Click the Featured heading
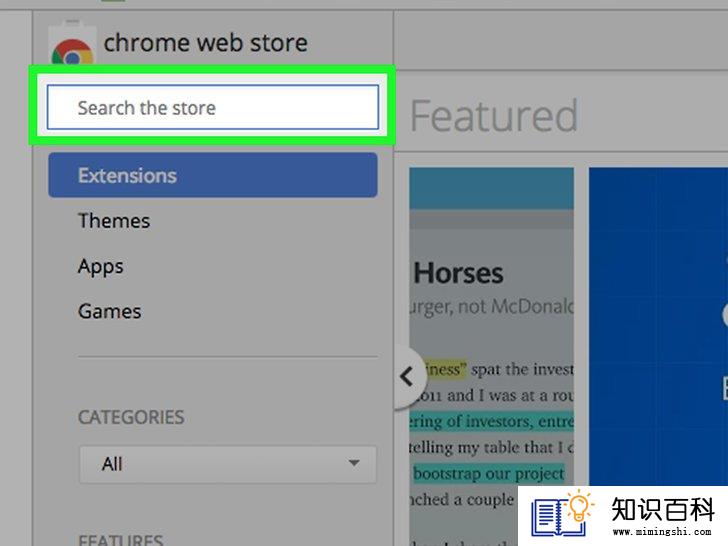The image size is (728, 546). 494,116
